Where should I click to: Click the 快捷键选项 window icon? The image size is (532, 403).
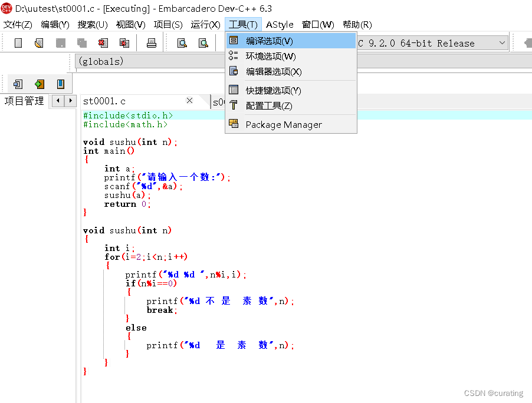(x=234, y=90)
